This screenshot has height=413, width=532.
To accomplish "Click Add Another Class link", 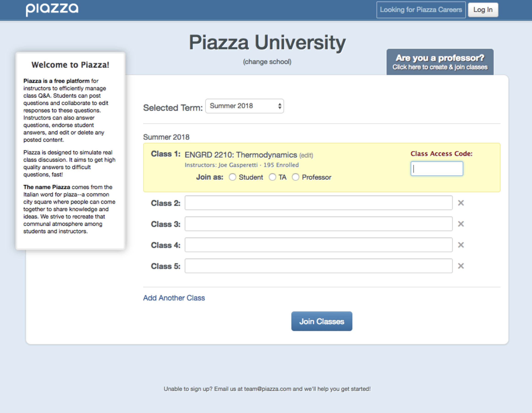I will click(x=174, y=298).
